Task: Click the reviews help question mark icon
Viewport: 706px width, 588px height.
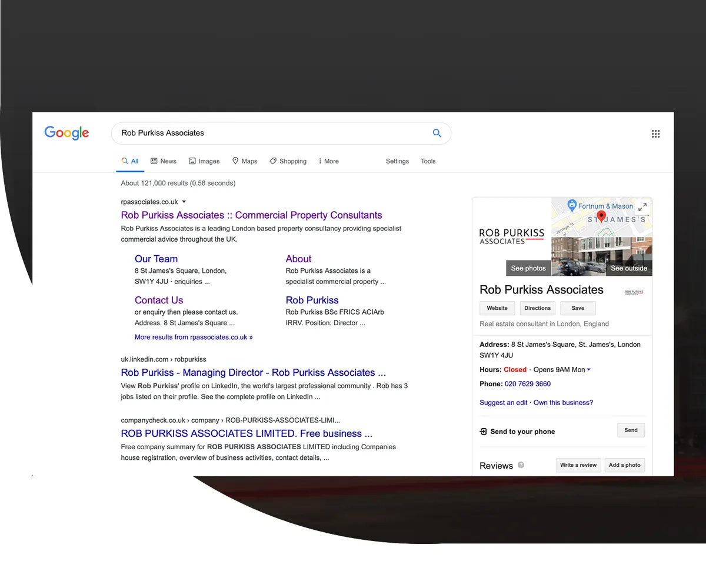Action: [521, 465]
